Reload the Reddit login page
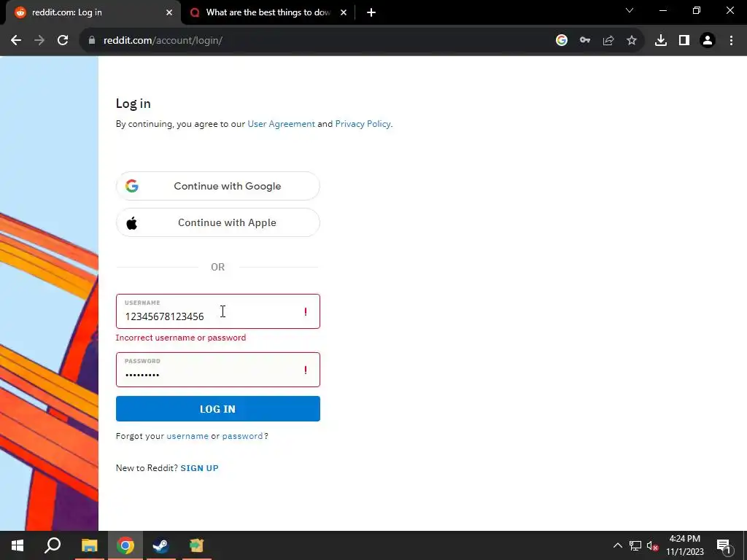 [x=63, y=41]
